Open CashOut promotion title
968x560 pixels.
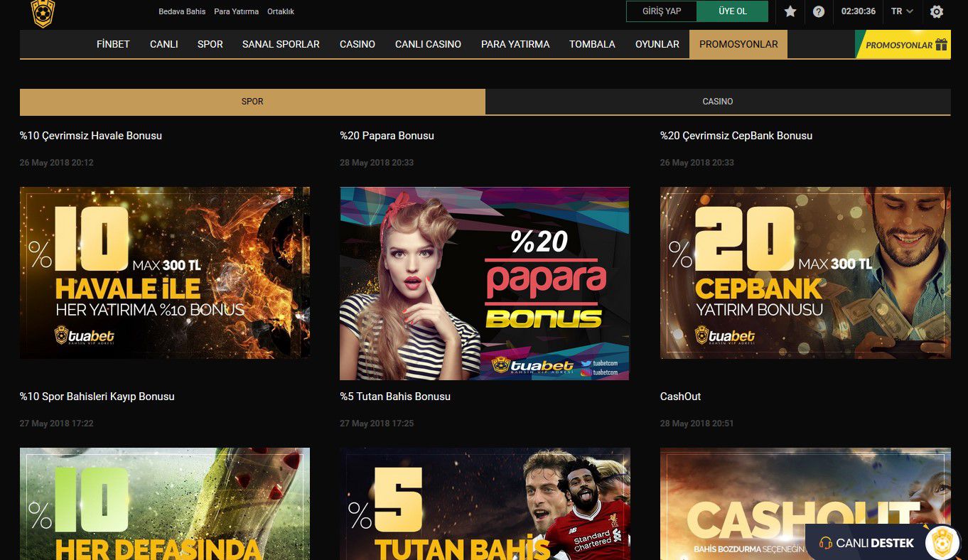(681, 397)
